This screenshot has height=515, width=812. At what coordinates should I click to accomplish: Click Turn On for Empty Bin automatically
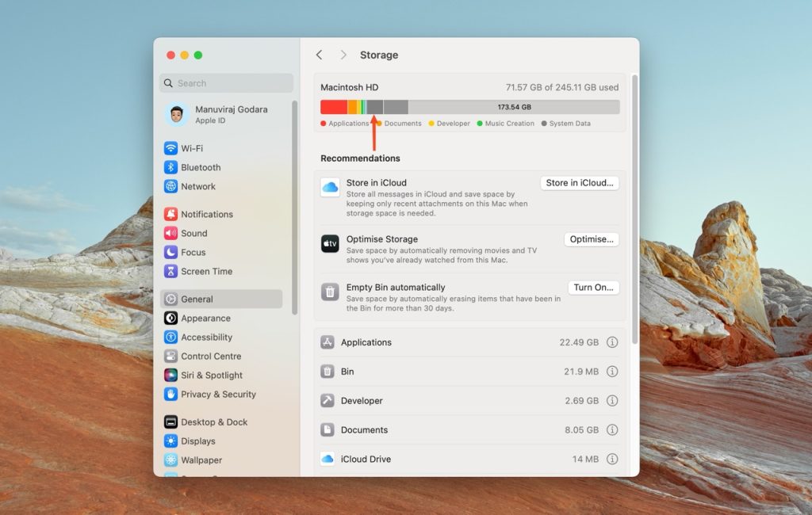coord(593,287)
